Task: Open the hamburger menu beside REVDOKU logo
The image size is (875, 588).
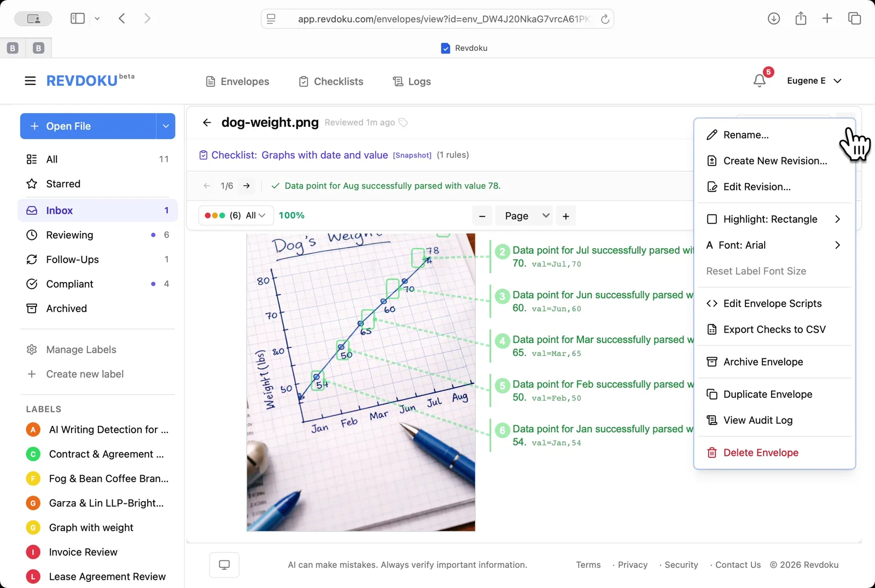Action: click(30, 81)
